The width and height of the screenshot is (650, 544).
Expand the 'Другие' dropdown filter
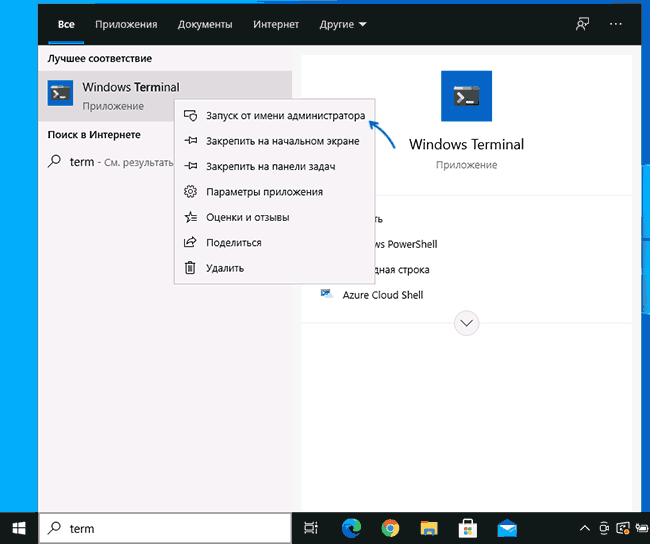click(x=342, y=24)
